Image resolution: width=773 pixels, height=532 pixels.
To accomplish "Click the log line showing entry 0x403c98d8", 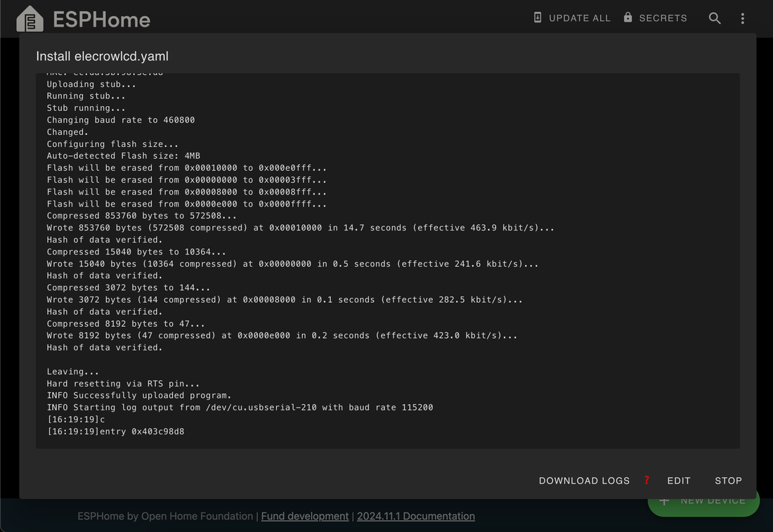I will (116, 431).
